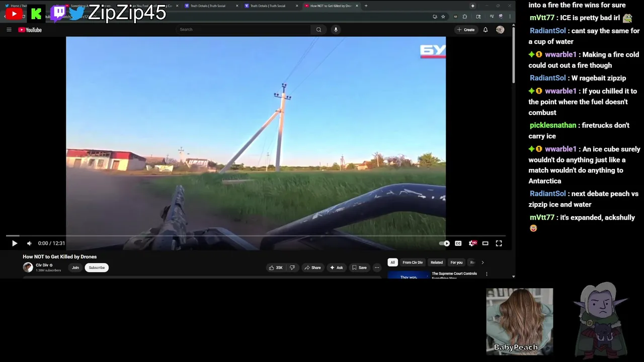Click chat message 'firetrucks don't carry ice'
Screen dimensions: 644x362
579,131
